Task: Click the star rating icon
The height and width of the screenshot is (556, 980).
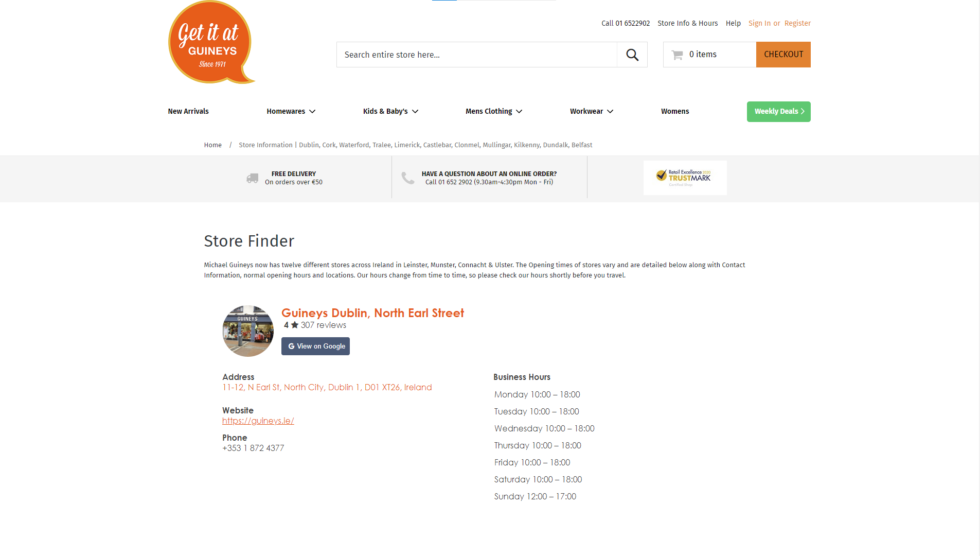Action: [x=295, y=325]
